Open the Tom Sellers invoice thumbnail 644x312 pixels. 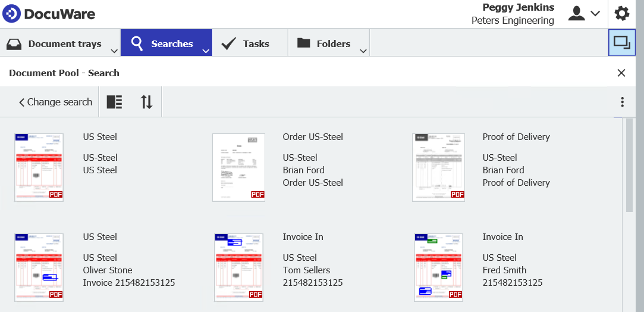pos(238,267)
